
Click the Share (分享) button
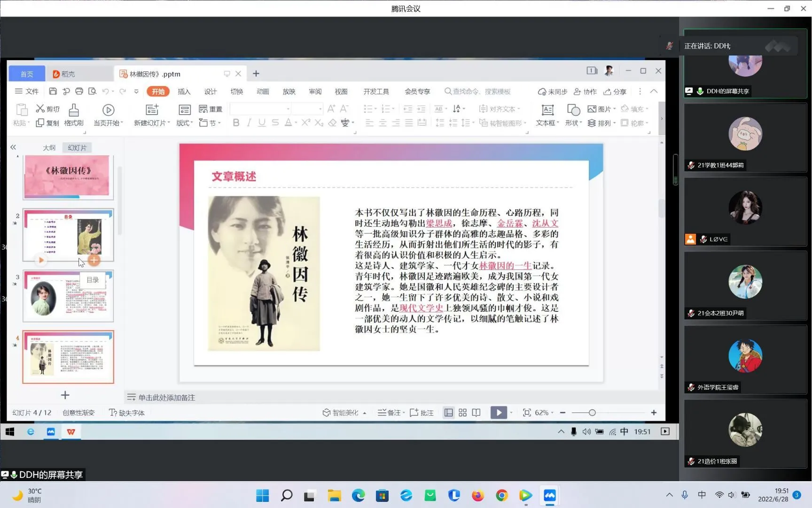(615, 92)
